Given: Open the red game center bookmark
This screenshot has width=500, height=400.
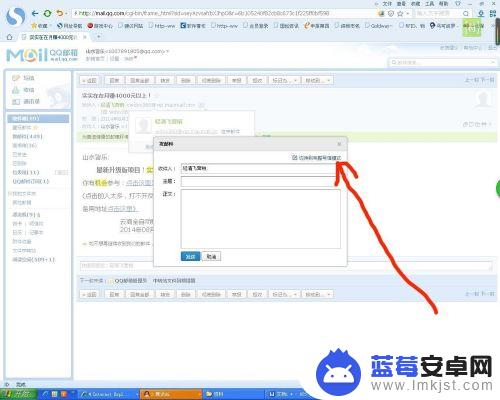Looking at the screenshot, I should (100, 25).
